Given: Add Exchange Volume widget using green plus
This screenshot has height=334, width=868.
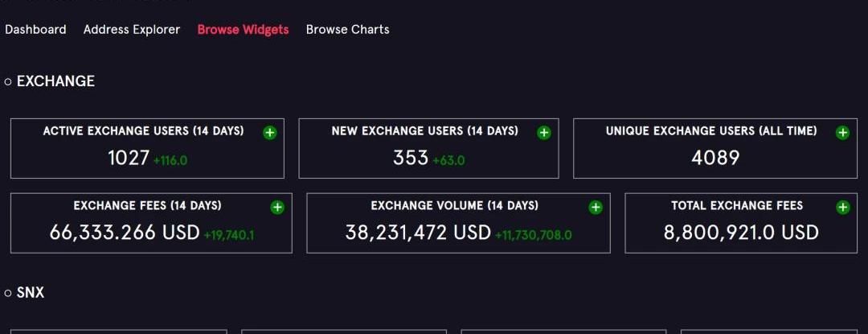Looking at the screenshot, I should [596, 208].
